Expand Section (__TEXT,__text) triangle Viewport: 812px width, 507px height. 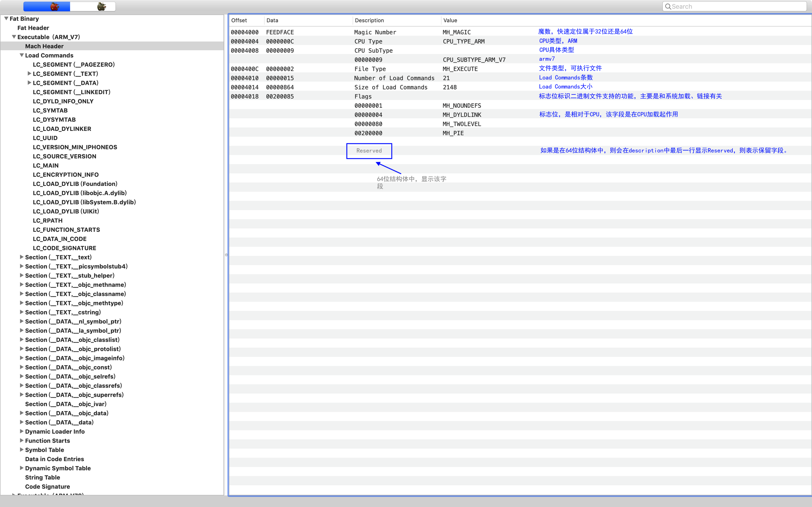[21, 257]
